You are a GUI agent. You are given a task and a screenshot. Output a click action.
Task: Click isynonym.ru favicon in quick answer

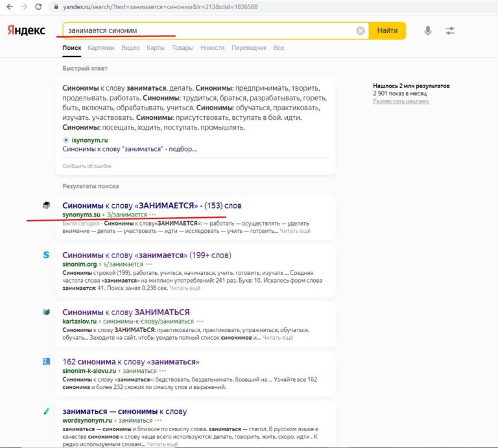pyautogui.click(x=65, y=140)
